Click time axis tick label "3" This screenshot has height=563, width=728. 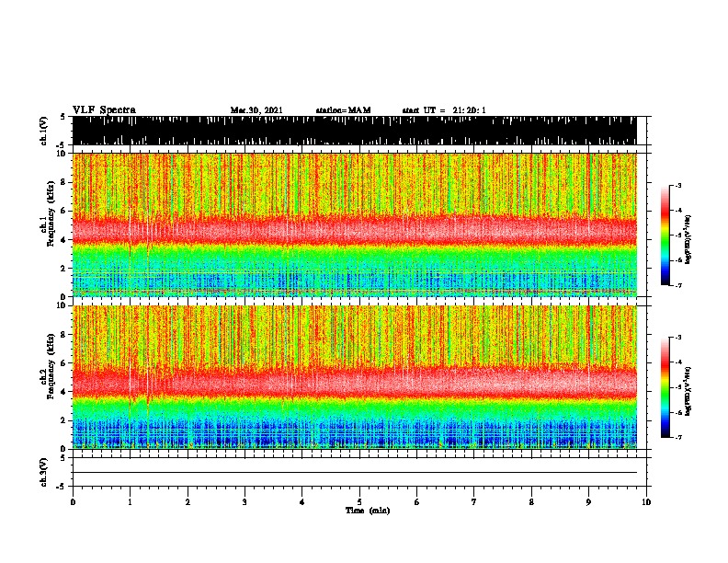click(x=245, y=502)
